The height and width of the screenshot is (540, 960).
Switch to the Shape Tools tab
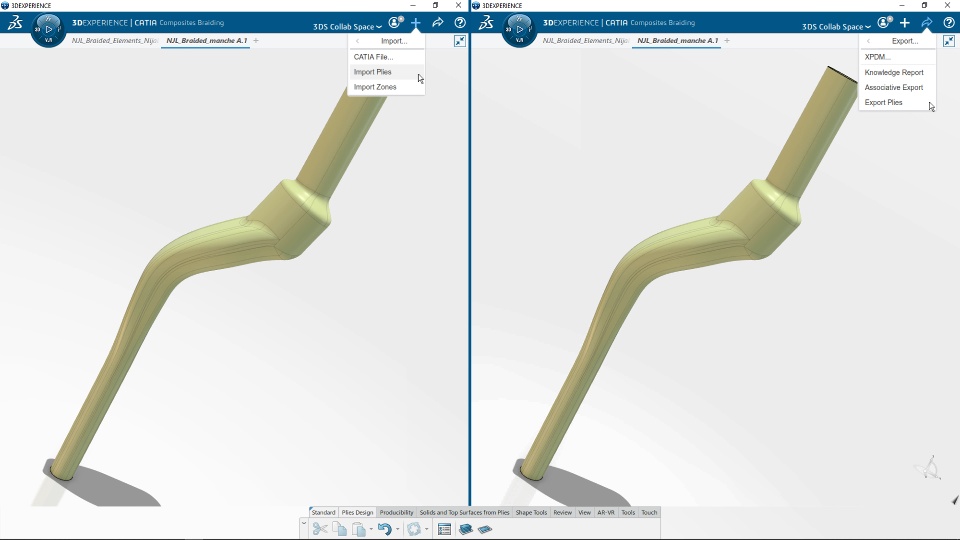point(531,512)
